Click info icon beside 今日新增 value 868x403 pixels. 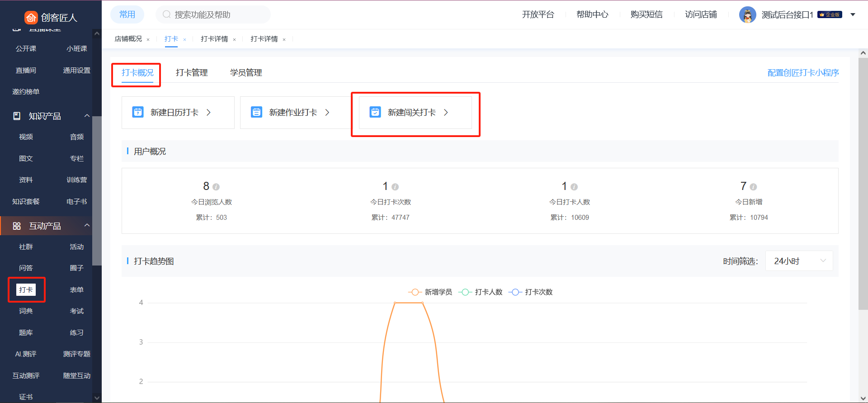753,187
